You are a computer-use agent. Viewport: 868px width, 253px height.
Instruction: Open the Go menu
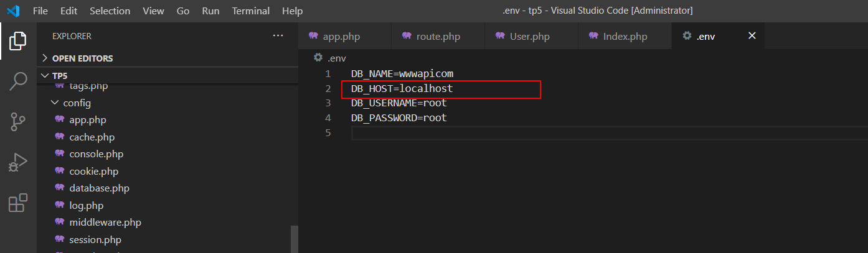(x=183, y=11)
